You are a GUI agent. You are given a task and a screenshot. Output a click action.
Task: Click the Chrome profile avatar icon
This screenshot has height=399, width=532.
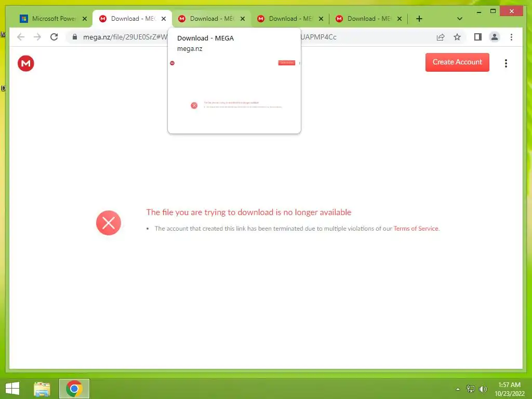pyautogui.click(x=495, y=37)
